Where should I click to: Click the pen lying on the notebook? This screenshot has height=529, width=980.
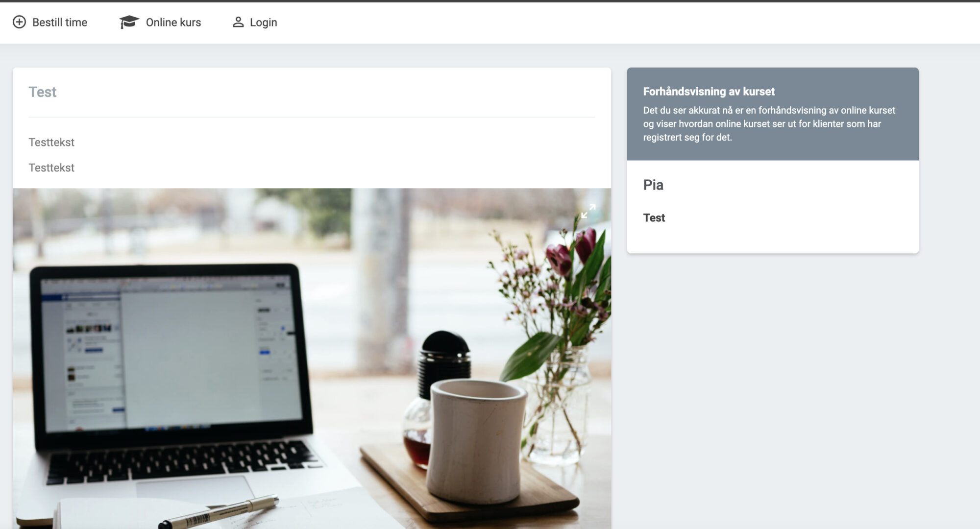coord(219,512)
